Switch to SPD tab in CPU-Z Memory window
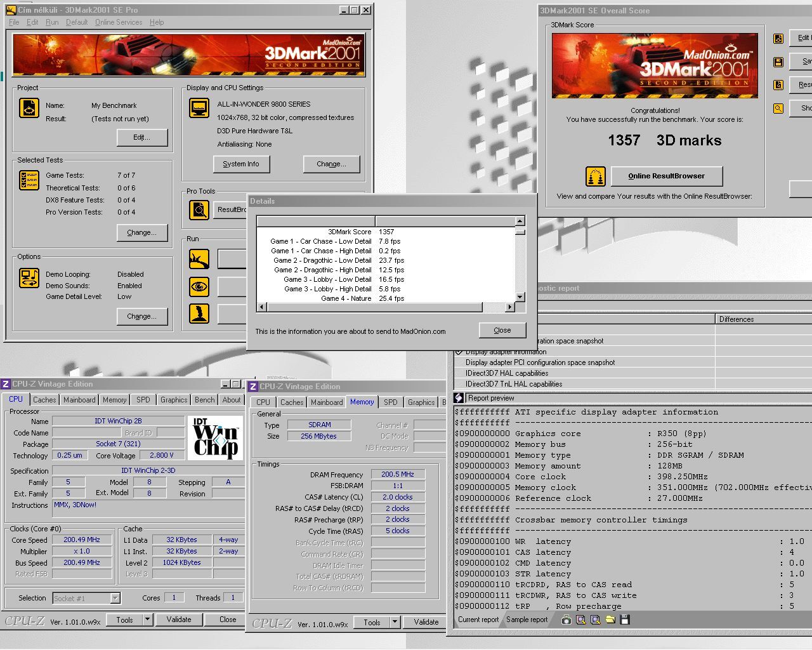The height and width of the screenshot is (650, 812). (x=391, y=402)
